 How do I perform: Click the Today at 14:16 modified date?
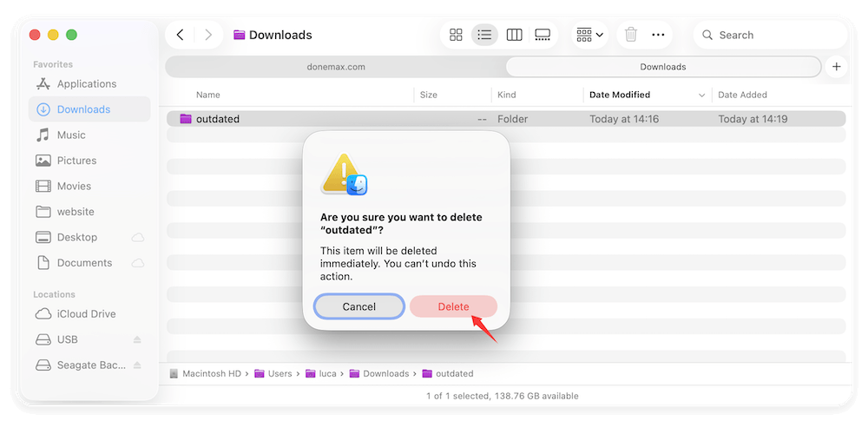point(624,119)
